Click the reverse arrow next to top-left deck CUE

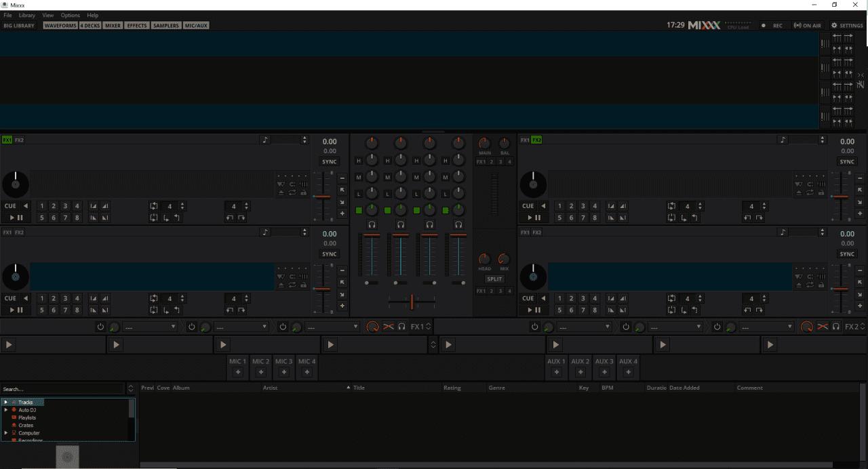(26, 206)
